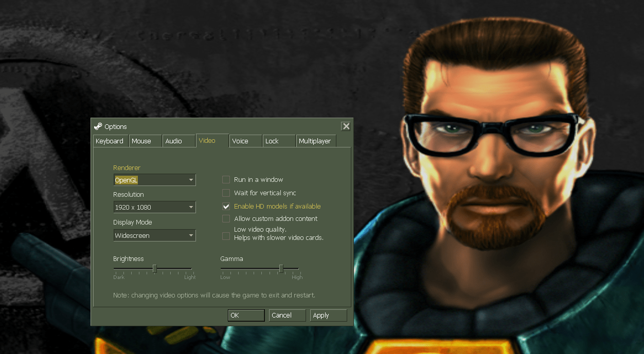Apply the video settings with Apply
644x354 pixels.
[x=329, y=315]
